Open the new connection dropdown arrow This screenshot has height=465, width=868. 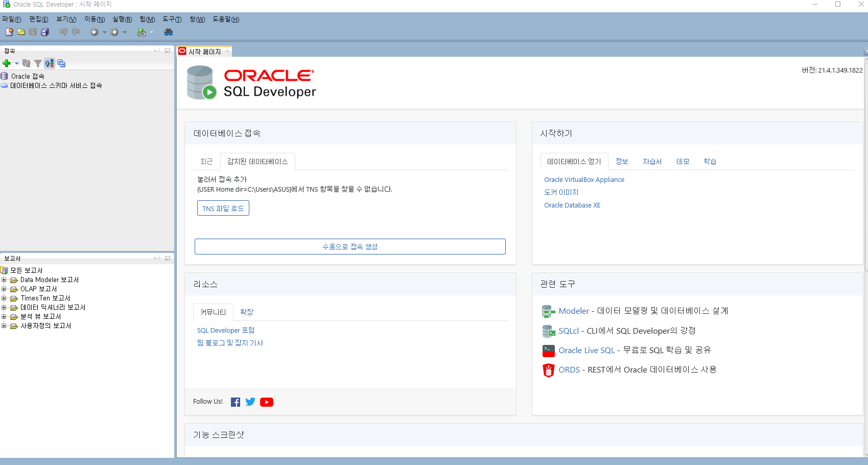(16, 63)
